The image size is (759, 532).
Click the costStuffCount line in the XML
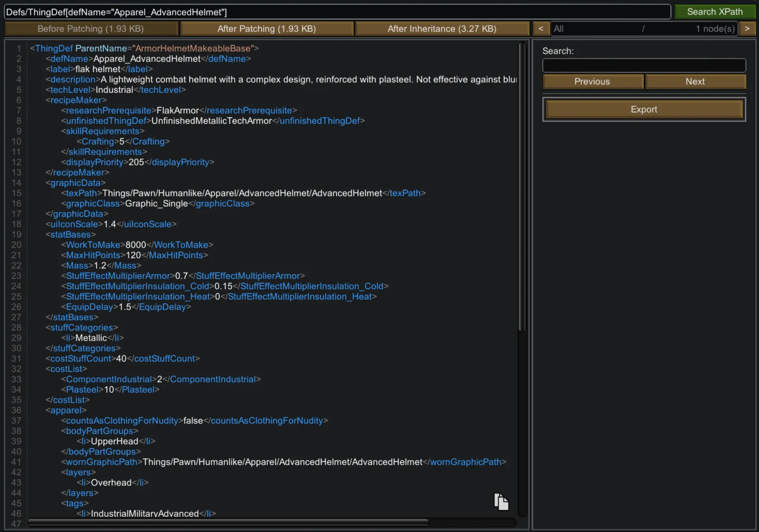click(x=122, y=359)
